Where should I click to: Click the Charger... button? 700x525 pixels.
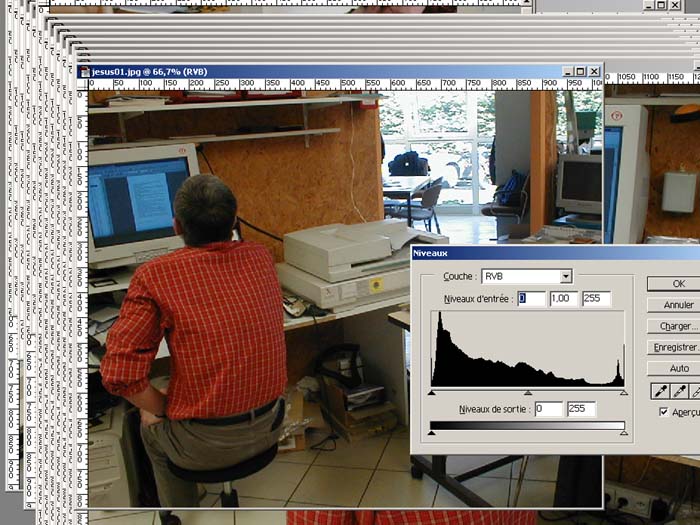pos(673,326)
